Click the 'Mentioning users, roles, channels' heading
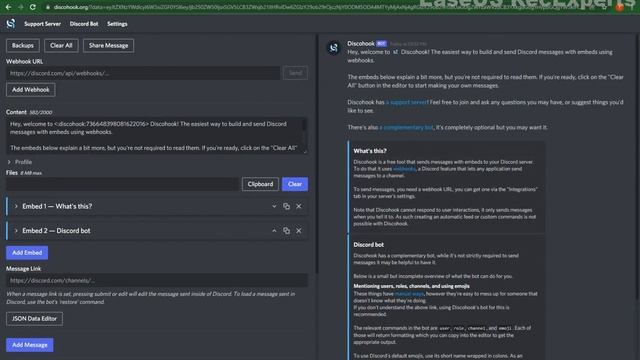This screenshot has height=360, width=640. pyautogui.click(x=411, y=286)
